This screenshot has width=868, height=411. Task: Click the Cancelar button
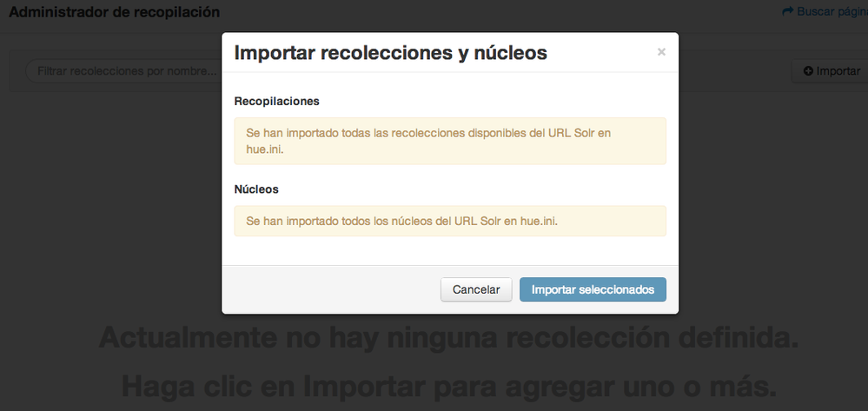pos(476,289)
